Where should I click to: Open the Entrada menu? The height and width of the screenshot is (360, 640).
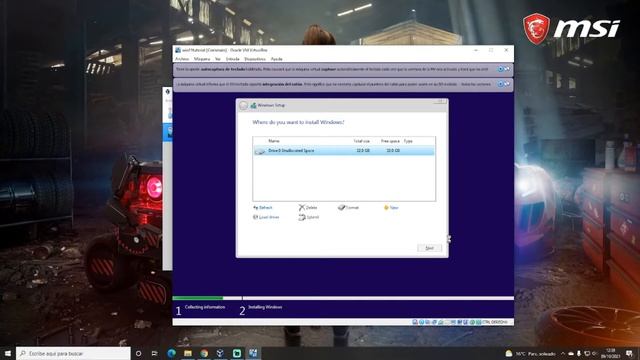pos(233,59)
